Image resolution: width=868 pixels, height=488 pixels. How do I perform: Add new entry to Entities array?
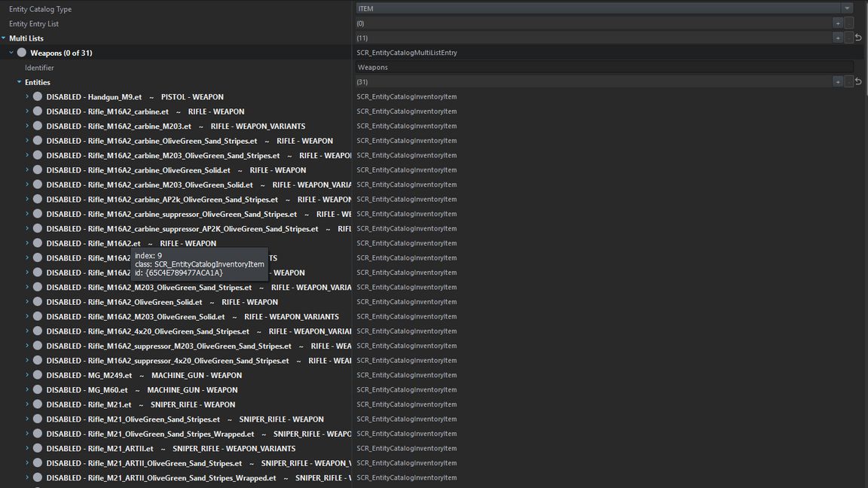[x=837, y=81]
